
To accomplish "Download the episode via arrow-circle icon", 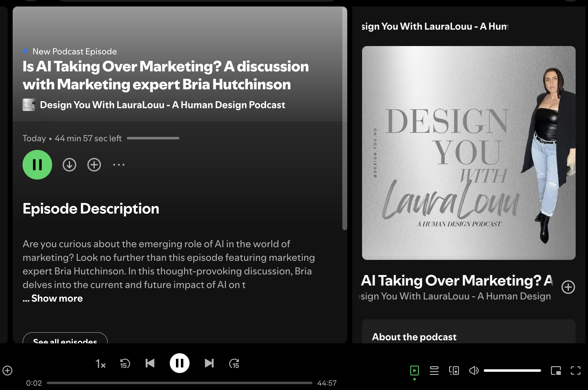I will pyautogui.click(x=69, y=165).
